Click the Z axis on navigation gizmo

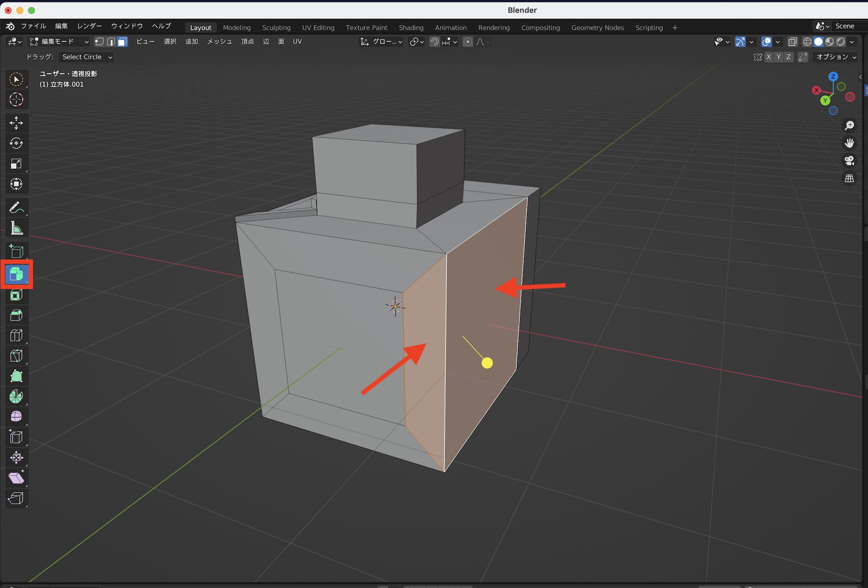click(832, 77)
